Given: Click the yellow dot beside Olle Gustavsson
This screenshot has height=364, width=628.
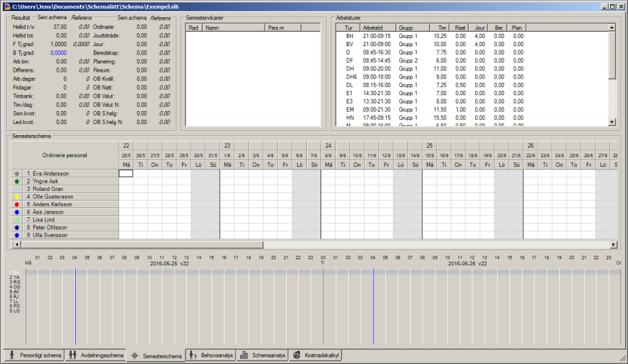Looking at the screenshot, I should click(17, 197).
